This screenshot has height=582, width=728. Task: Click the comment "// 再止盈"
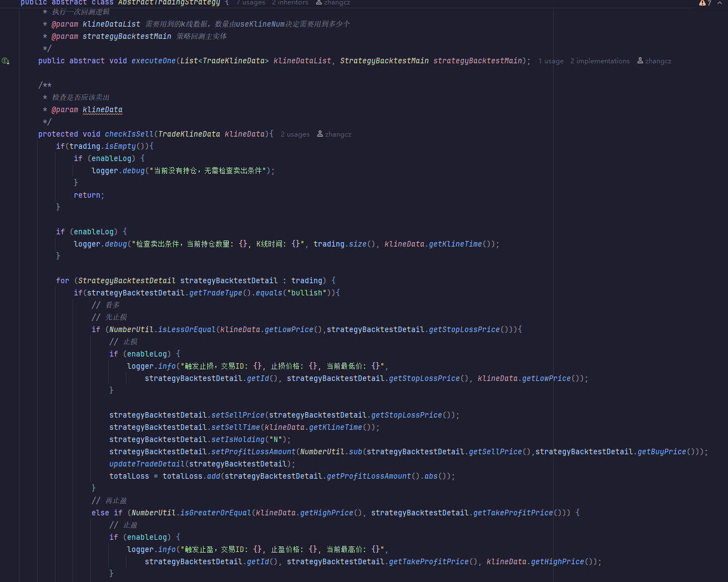(x=109, y=501)
